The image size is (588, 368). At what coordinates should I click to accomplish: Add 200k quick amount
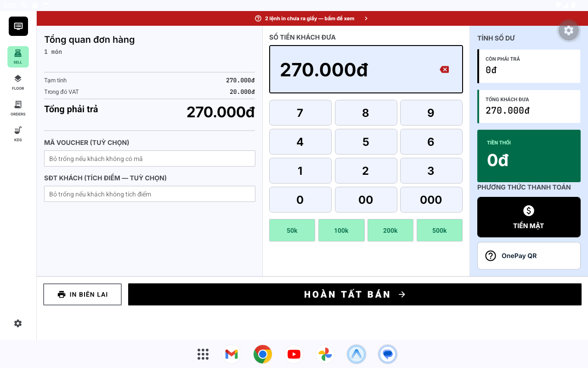pyautogui.click(x=390, y=230)
